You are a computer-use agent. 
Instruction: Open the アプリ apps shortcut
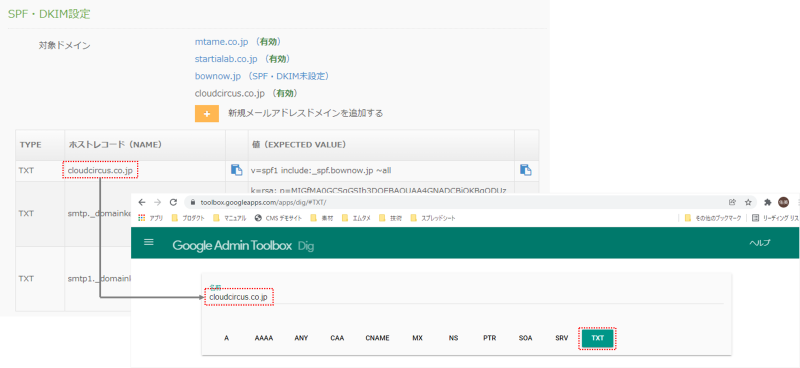[x=151, y=218]
